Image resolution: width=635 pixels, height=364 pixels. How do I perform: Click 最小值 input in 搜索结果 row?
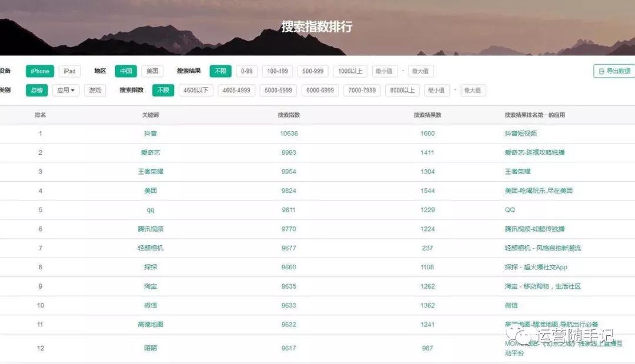coord(385,71)
